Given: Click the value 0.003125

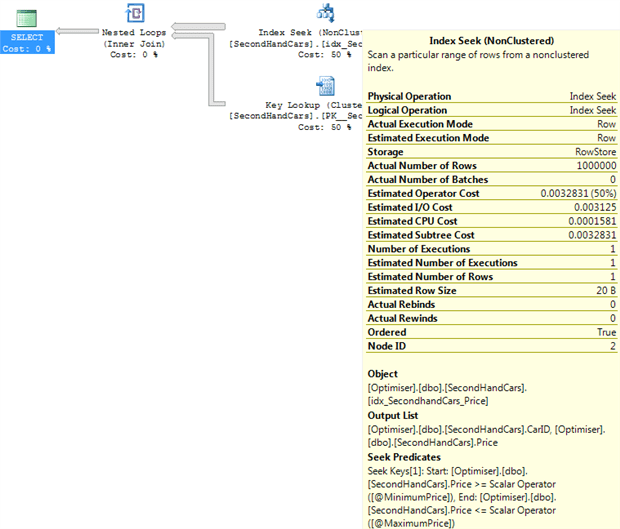Looking at the screenshot, I should [595, 207].
